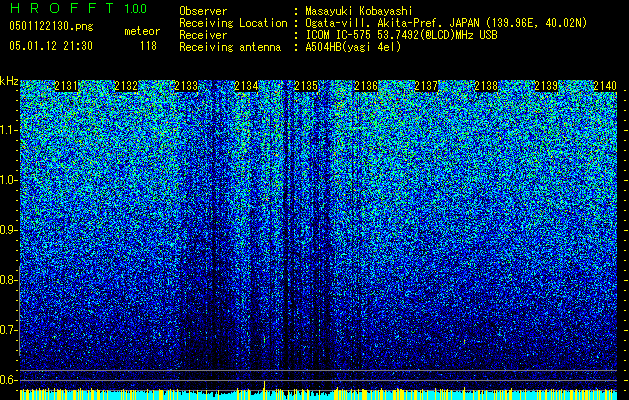Click the 0.7 kHz frequency tick label

click(9, 330)
